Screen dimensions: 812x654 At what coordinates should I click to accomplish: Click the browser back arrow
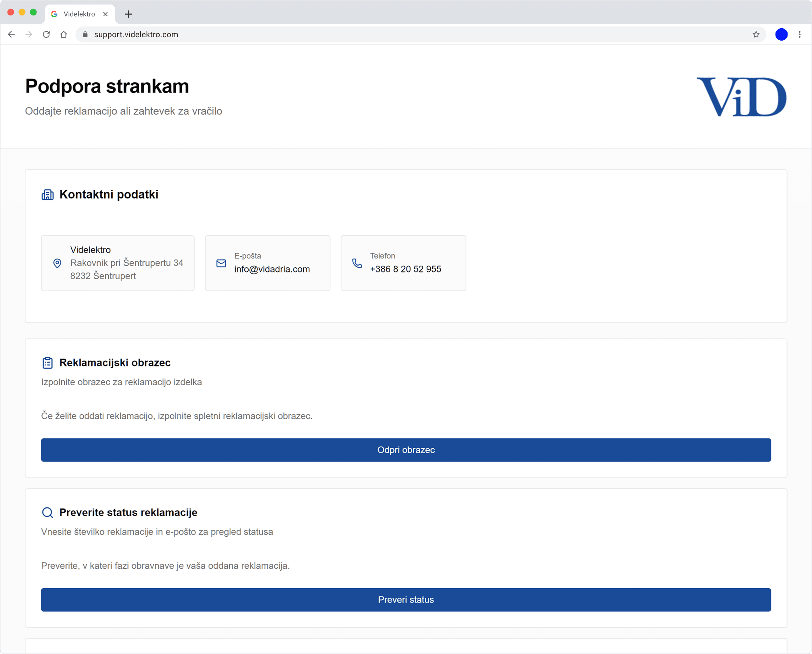pos(11,35)
